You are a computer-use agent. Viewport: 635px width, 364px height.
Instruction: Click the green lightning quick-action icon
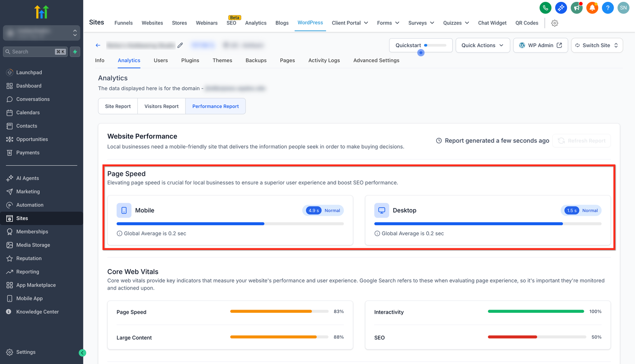click(75, 52)
